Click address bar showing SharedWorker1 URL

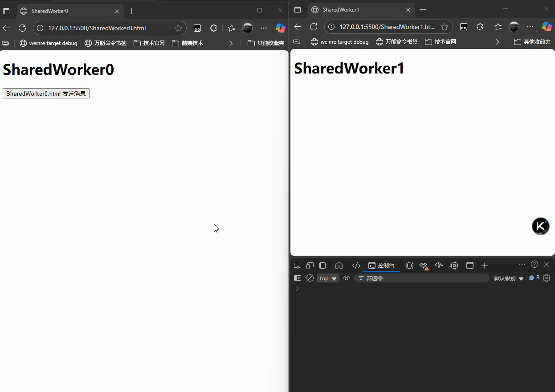388,27
